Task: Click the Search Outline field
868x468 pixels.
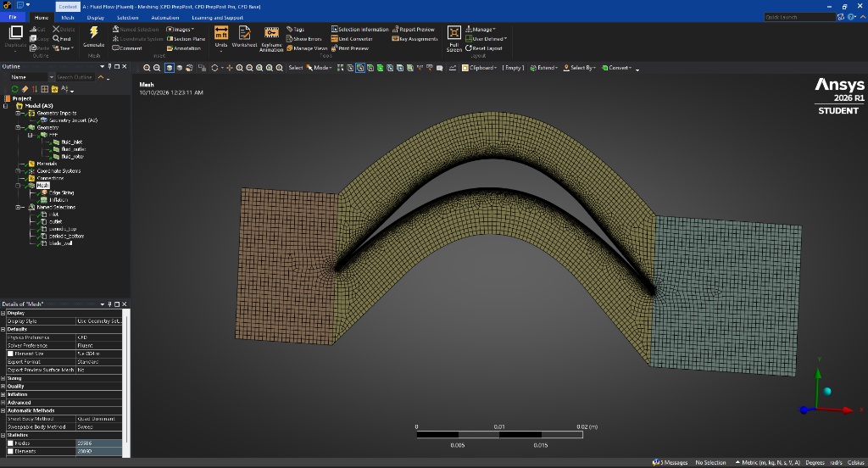Action: pyautogui.click(x=75, y=77)
